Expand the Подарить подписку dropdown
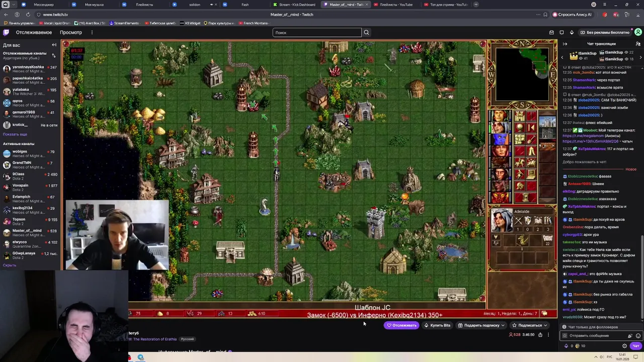 (x=503, y=325)
